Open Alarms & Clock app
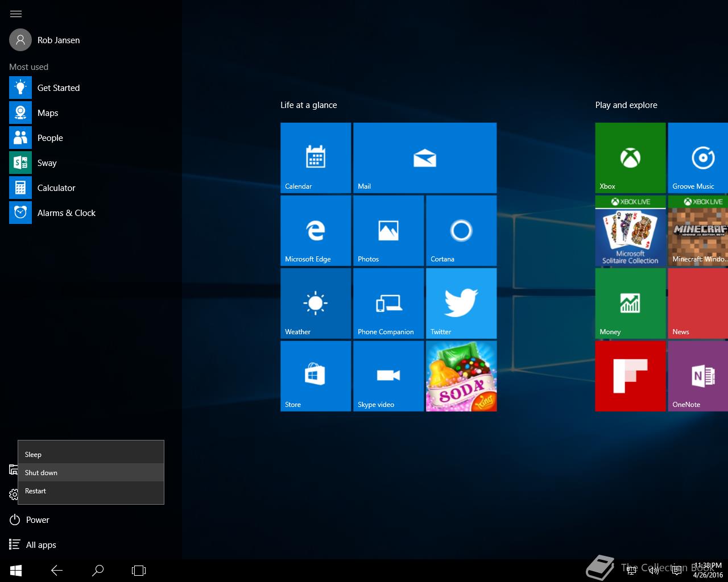The height and width of the screenshot is (582, 728). (52, 213)
